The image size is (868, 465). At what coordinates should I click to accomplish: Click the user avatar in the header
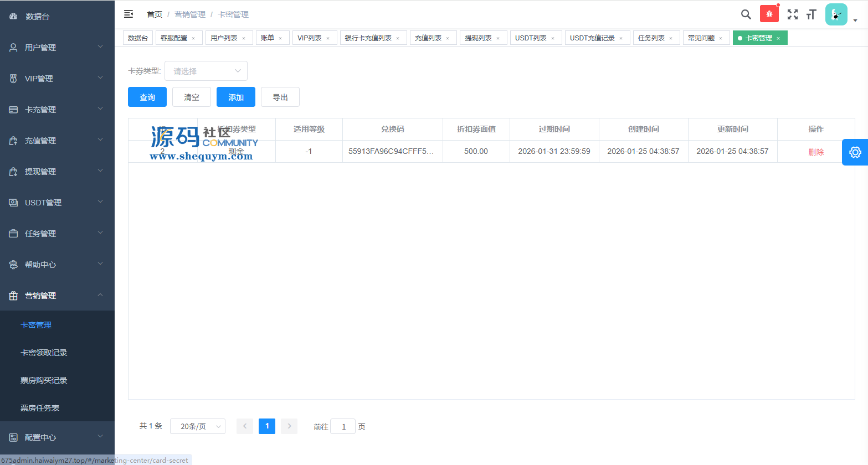[x=836, y=14]
